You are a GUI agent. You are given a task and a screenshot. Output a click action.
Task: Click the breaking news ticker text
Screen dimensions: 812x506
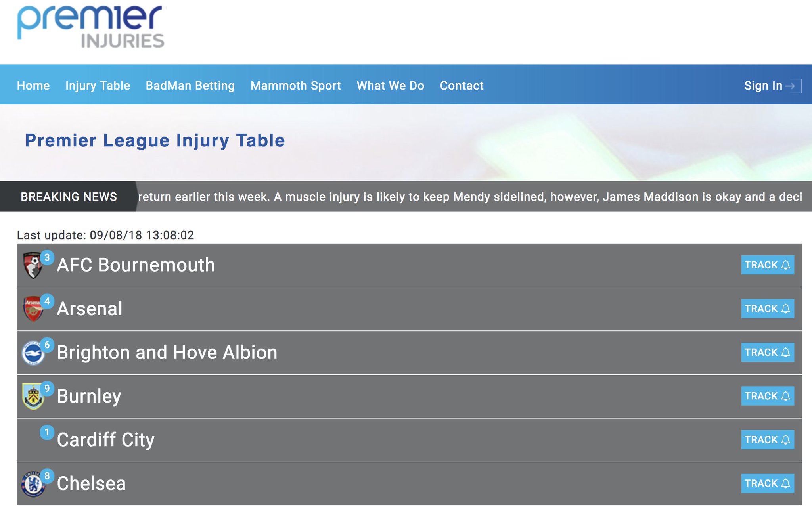pyautogui.click(x=470, y=197)
